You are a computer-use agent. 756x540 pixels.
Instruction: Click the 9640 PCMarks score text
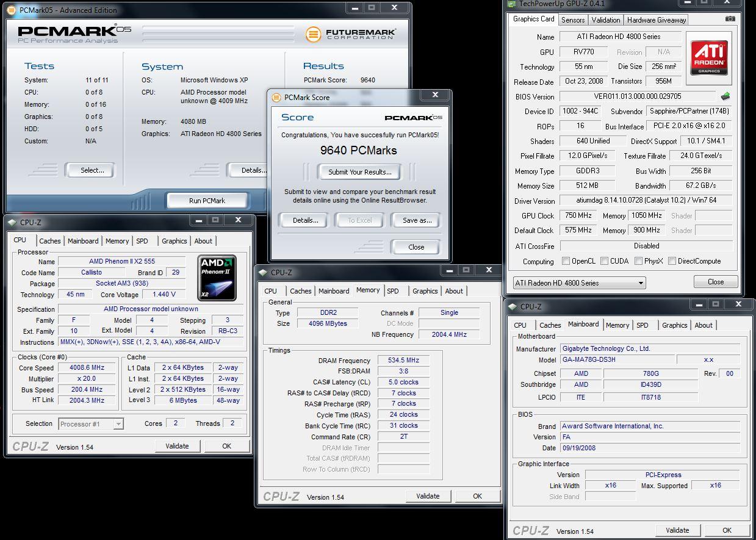359,150
